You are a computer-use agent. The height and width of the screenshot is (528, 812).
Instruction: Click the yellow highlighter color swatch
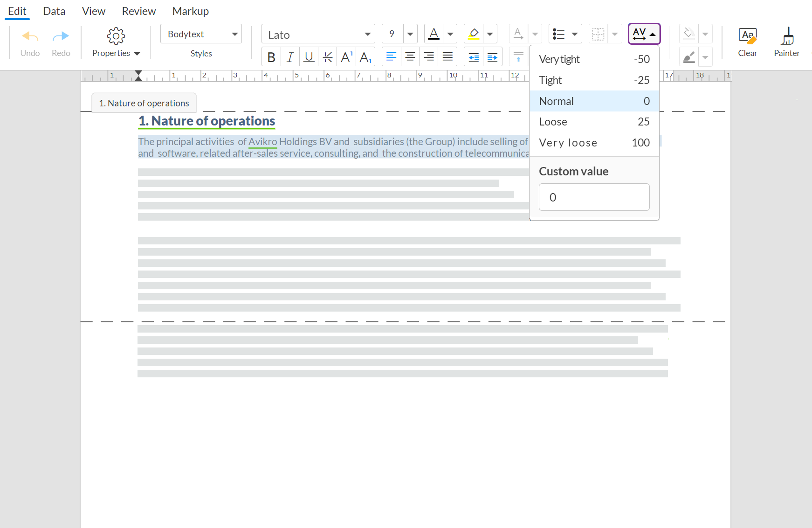coord(474,34)
